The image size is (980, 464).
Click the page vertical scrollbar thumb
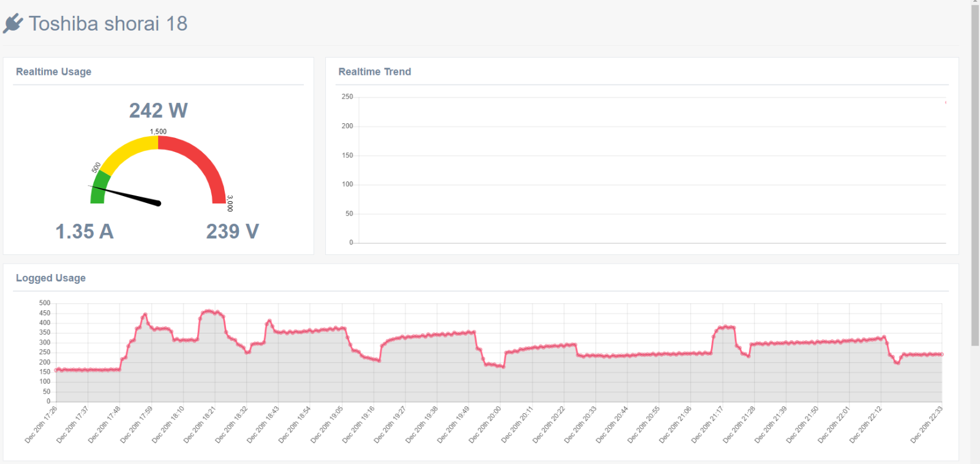975,175
